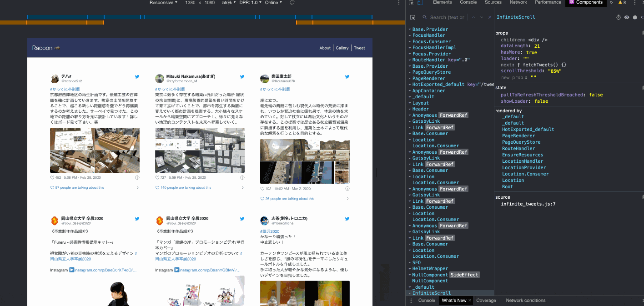Click Twitter bird icon on テハ tweet

coord(137,77)
